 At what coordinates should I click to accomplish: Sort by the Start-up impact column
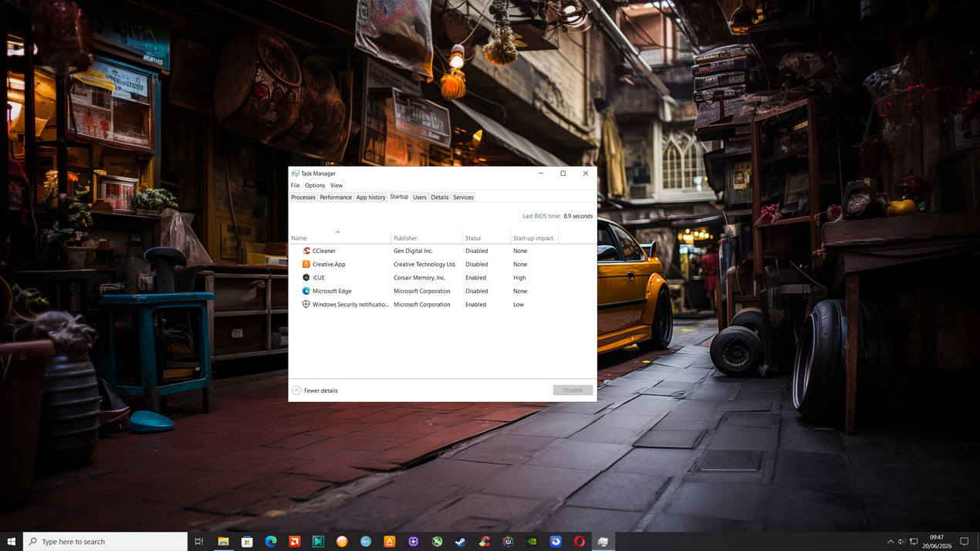click(534, 238)
